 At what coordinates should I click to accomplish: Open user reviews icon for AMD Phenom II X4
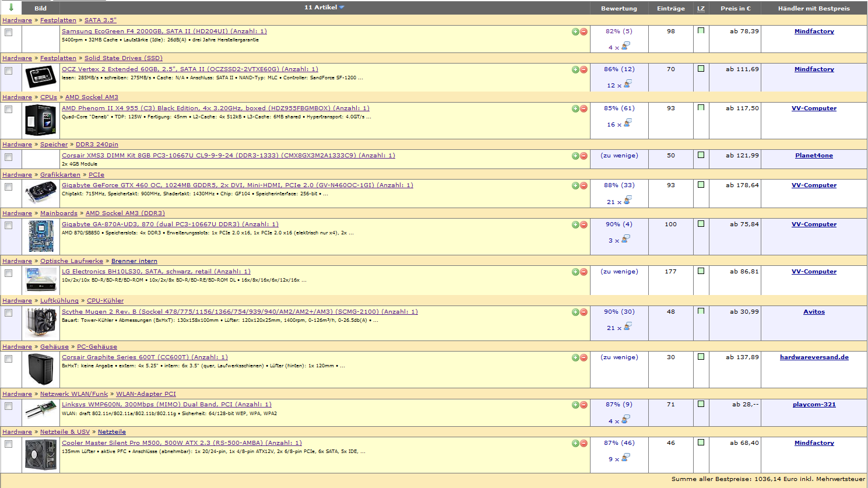(x=628, y=122)
